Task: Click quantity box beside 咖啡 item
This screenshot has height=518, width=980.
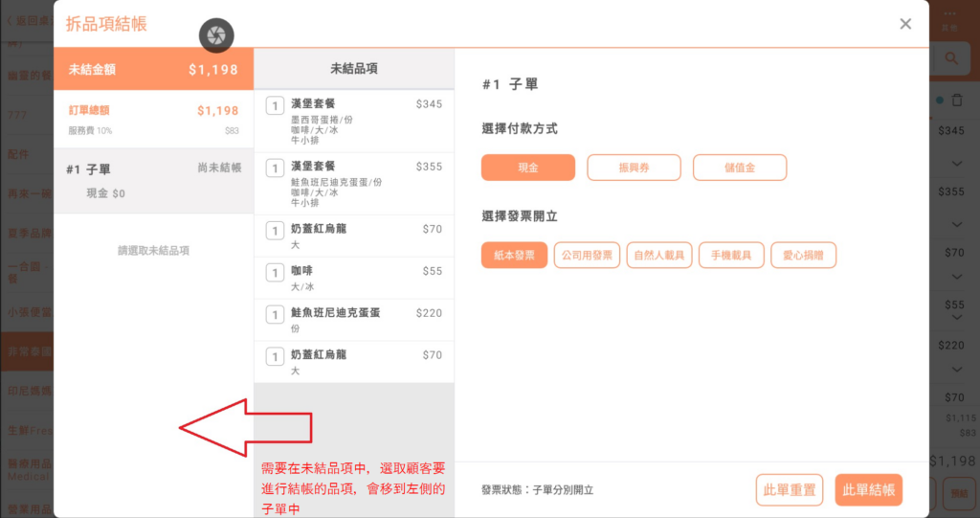Action: pos(275,273)
